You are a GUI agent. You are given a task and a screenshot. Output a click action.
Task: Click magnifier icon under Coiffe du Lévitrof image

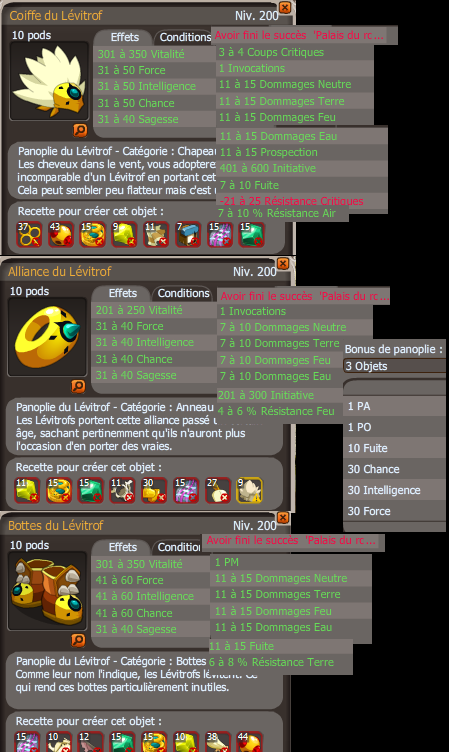coord(80,130)
